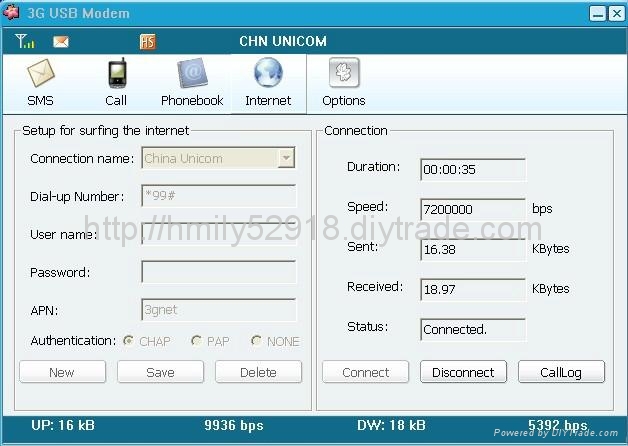628x446 pixels.
Task: Click the new message envelope status icon
Action: (x=61, y=42)
